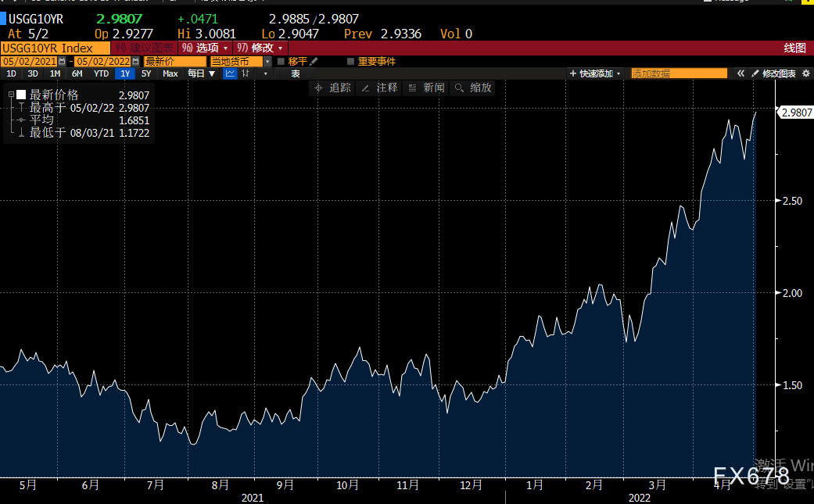Click the white 最新价格 series color swatch
814x504 pixels.
point(21,95)
